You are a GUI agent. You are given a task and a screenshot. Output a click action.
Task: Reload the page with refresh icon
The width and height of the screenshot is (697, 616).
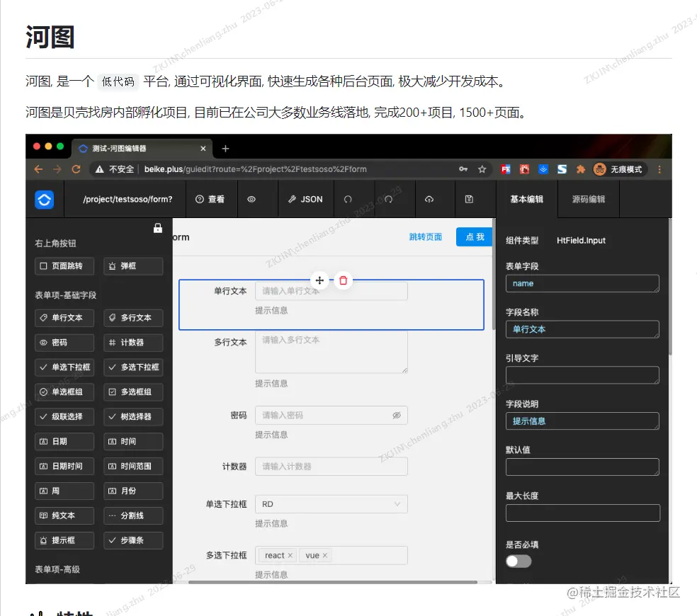click(76, 169)
